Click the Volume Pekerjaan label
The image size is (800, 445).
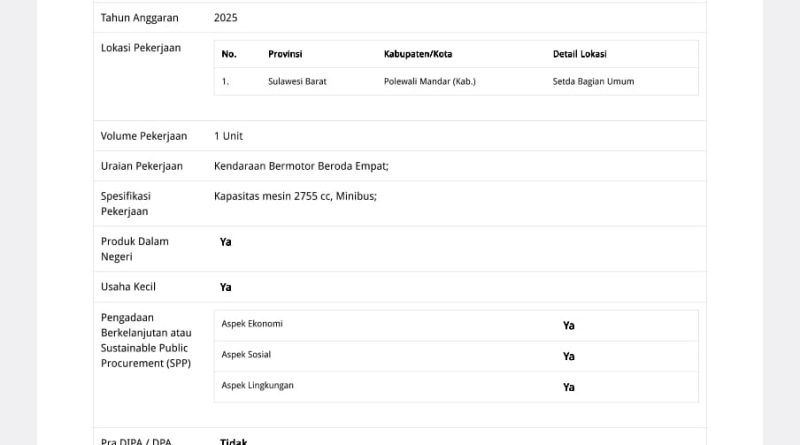point(144,136)
